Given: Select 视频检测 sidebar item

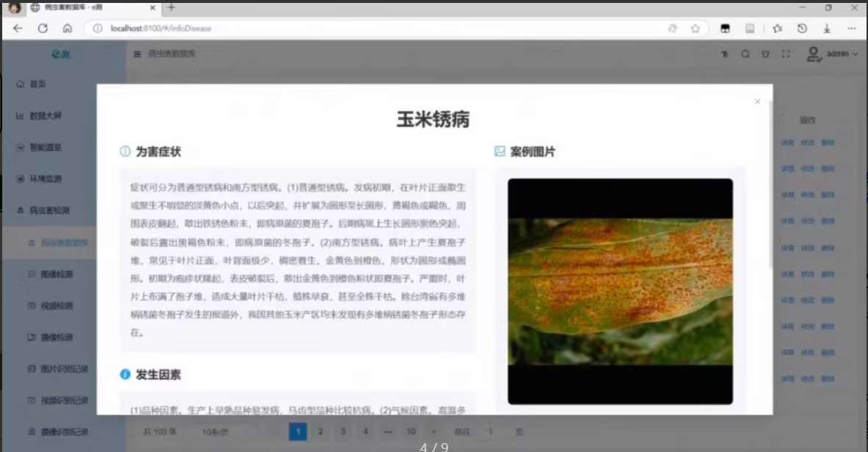Looking at the screenshot, I should point(57,306).
